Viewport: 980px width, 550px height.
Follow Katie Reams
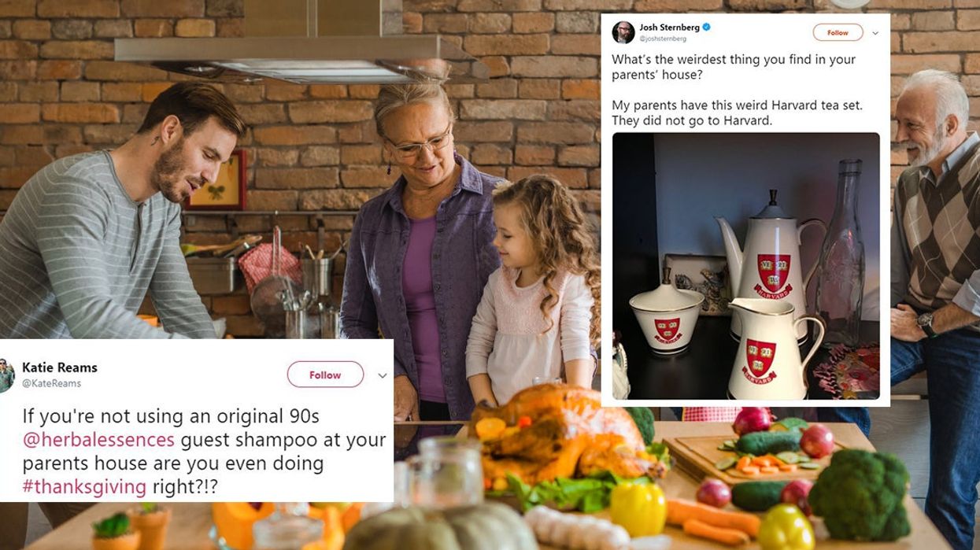pyautogui.click(x=325, y=375)
